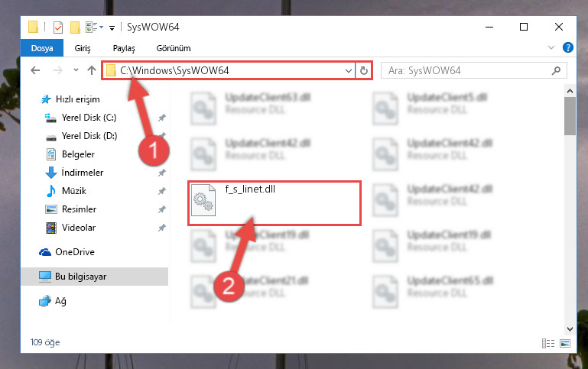Image resolution: width=588 pixels, height=369 pixels.
Task: Unpin Yerel Disk (C:) from quick access
Action: coord(161,118)
